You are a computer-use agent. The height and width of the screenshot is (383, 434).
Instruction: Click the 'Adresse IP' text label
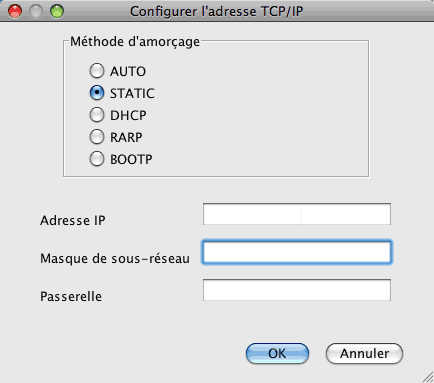(x=73, y=220)
